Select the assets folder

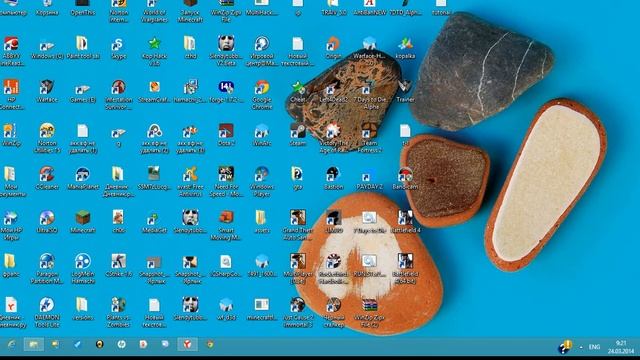pyautogui.click(x=262, y=222)
